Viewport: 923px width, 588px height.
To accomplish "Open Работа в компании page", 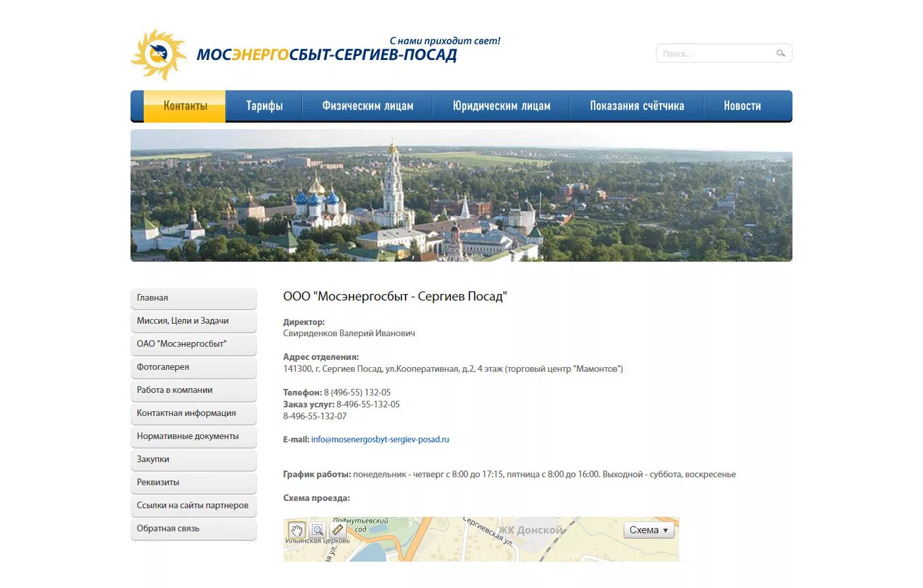I will click(194, 390).
